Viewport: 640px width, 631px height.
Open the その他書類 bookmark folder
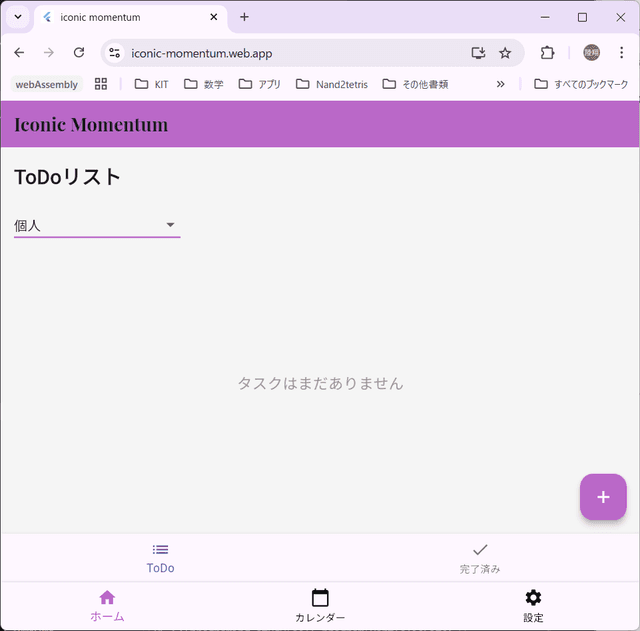pyautogui.click(x=415, y=84)
